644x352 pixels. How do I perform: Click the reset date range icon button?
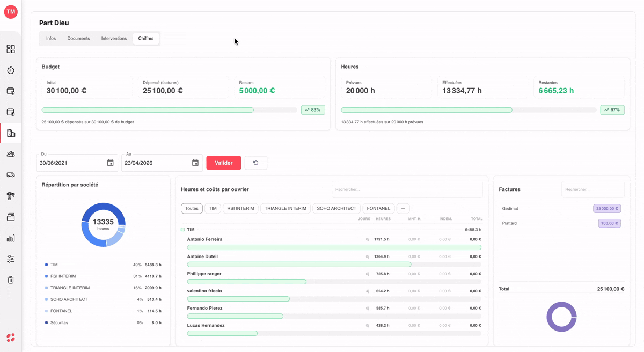pyautogui.click(x=256, y=163)
